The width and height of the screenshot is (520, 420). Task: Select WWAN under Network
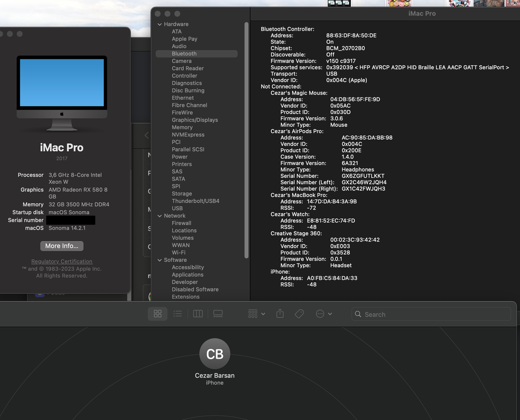pyautogui.click(x=181, y=245)
